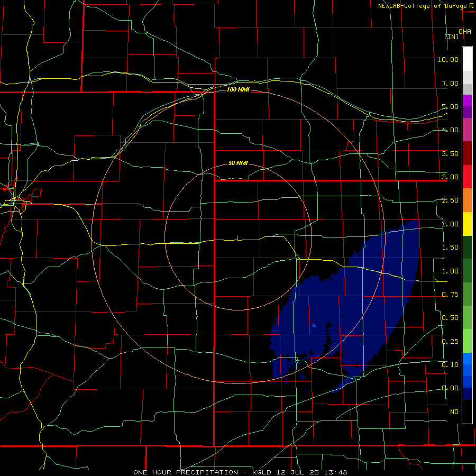Screen dimensions: 476x476
Task: Click the 0.75 legend value
Action: click(x=450, y=295)
